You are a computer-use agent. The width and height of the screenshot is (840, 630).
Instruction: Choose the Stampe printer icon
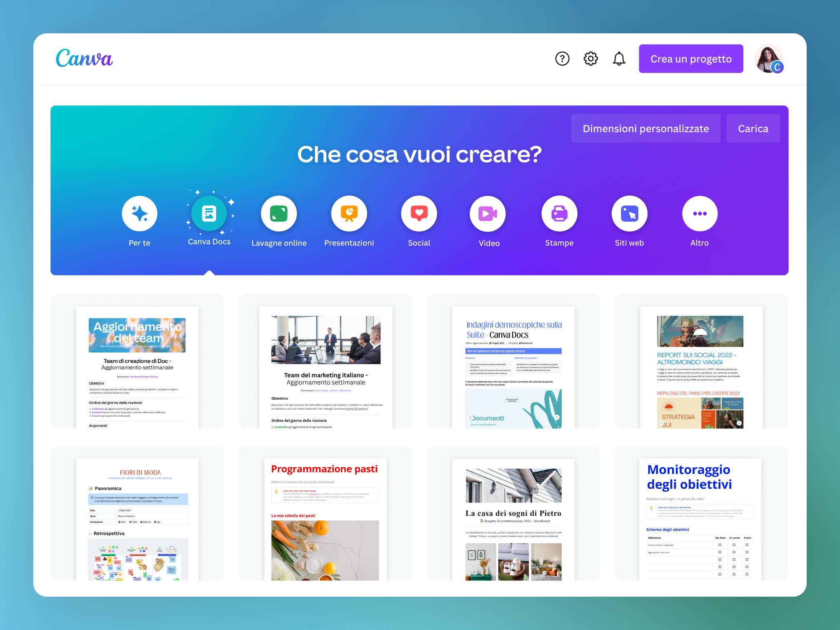click(559, 214)
